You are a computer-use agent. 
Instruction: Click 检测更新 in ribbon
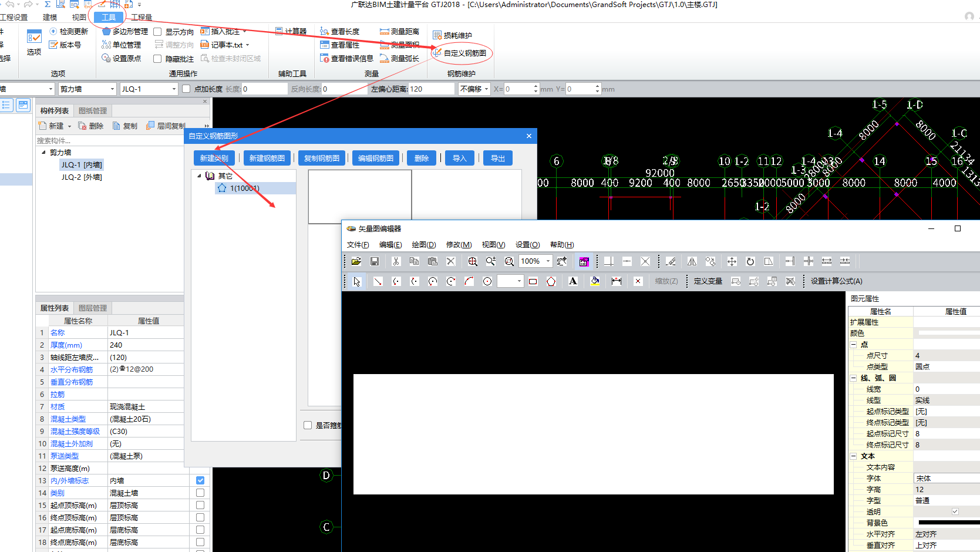click(69, 31)
